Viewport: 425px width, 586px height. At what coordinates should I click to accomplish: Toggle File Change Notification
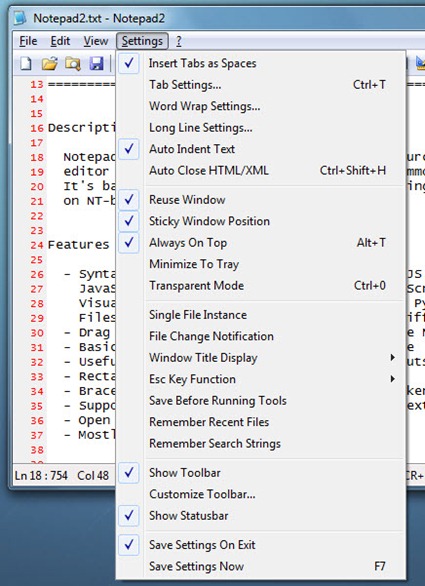(261, 336)
